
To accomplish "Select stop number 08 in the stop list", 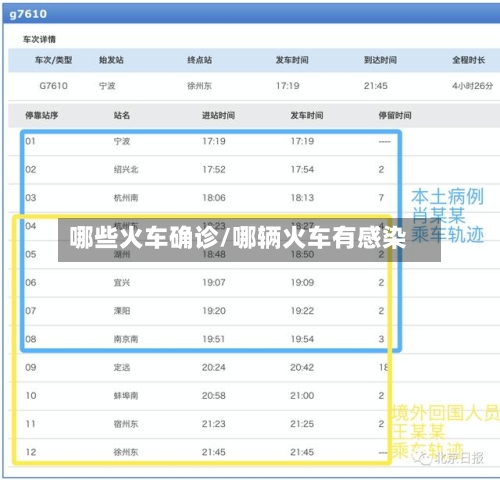I will tap(30, 339).
